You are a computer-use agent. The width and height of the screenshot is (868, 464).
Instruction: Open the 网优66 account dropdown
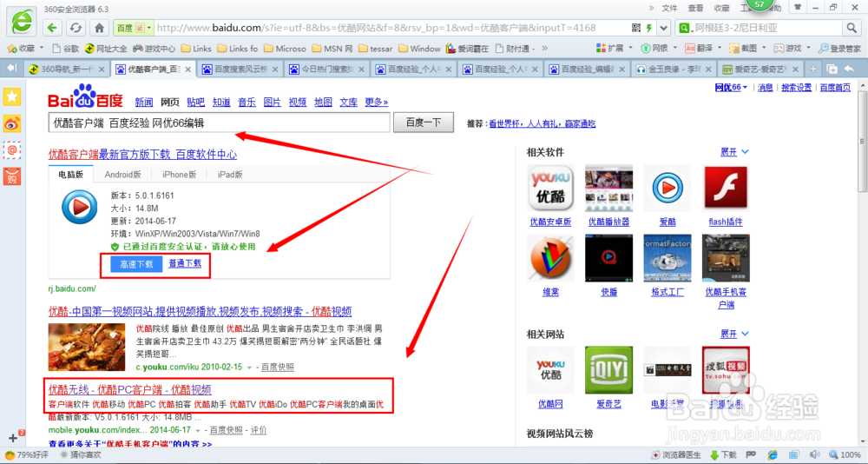(x=731, y=88)
